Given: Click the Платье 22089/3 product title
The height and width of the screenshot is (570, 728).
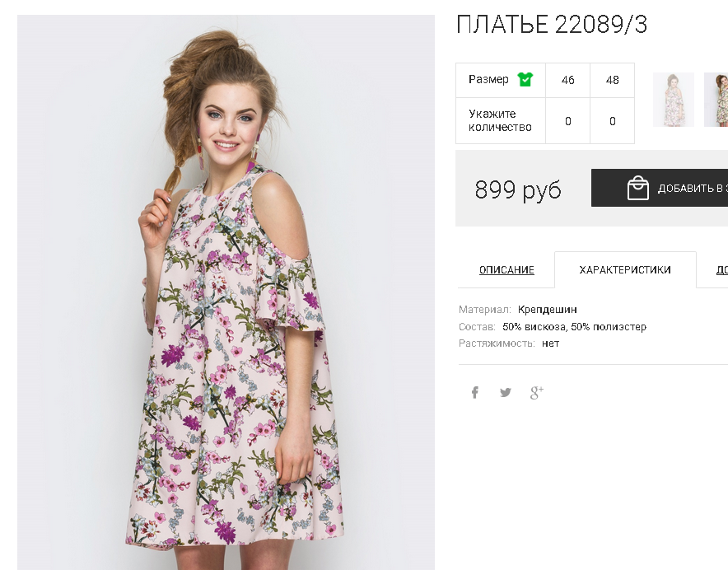Looking at the screenshot, I should tap(552, 26).
